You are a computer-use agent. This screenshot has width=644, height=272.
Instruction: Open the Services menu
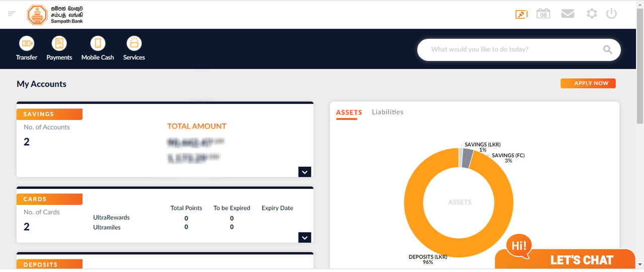(x=134, y=48)
